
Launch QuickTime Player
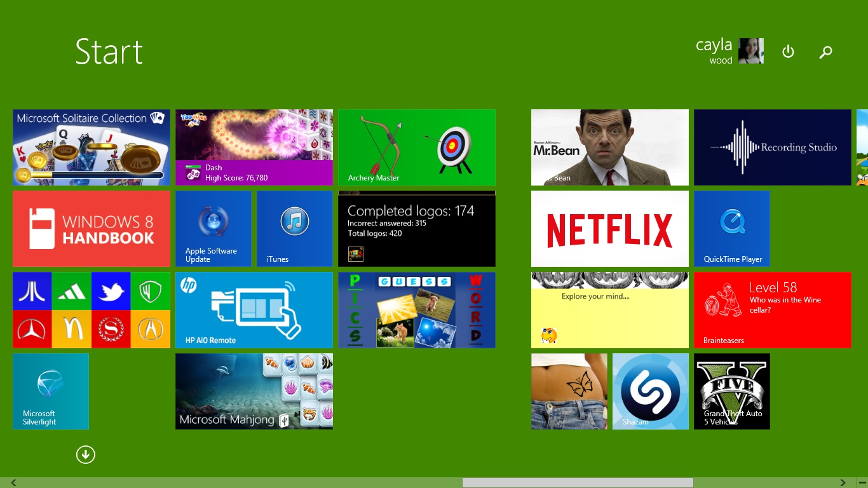point(732,229)
